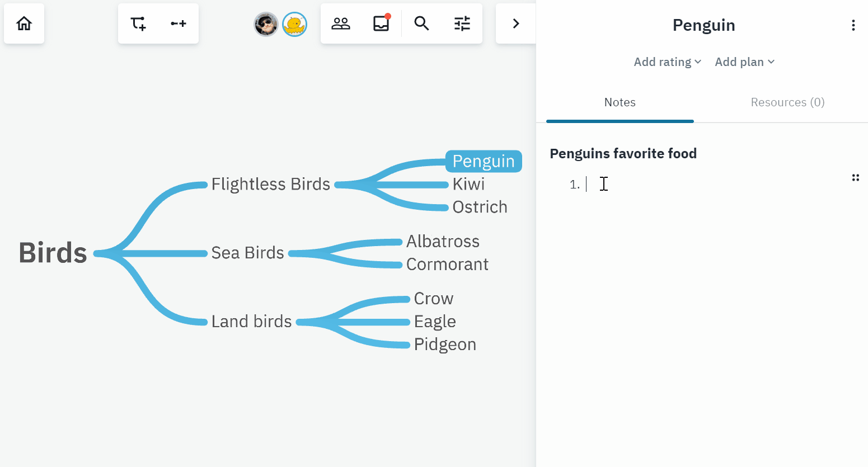Click the photo user avatar

point(266,24)
